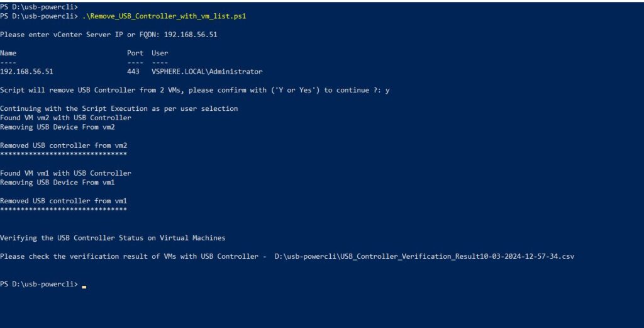Click the 'Removing USB Device From vm2' line
644x328 pixels.
pos(57,127)
